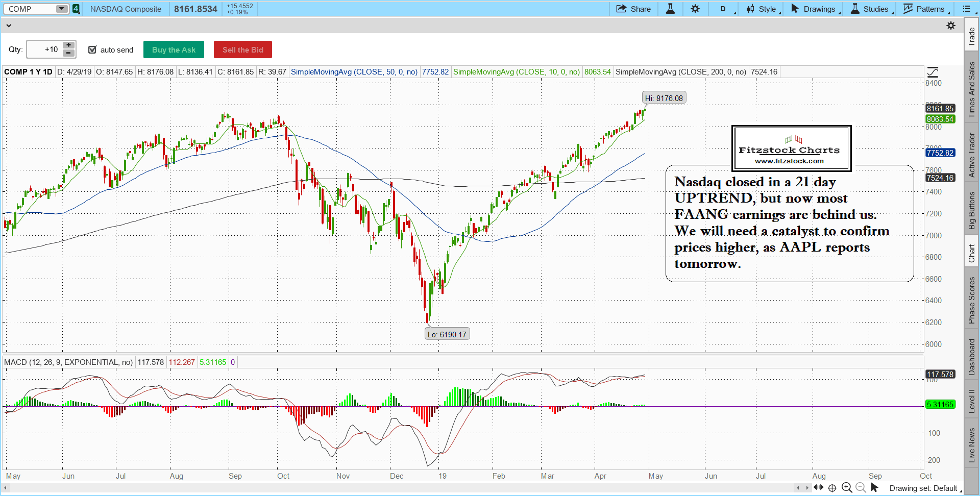Image resolution: width=980 pixels, height=496 pixels.
Task: Increase quantity with the plus stepper
Action: click(x=69, y=45)
